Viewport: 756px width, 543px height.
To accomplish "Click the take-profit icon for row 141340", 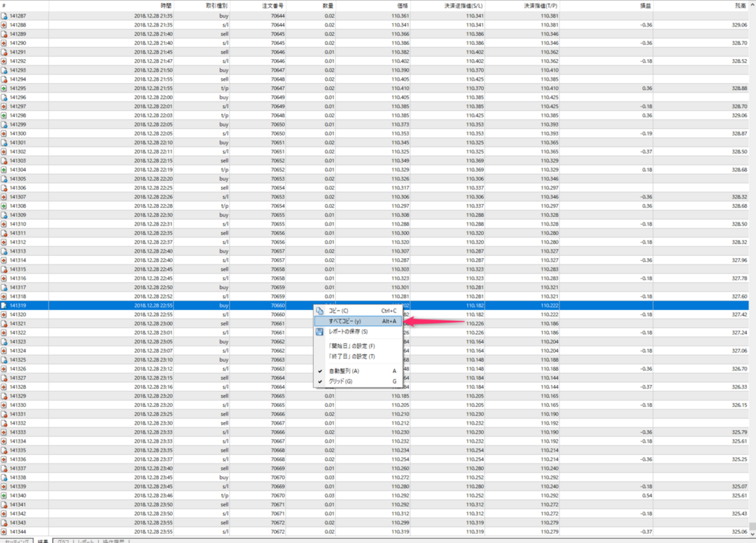I will point(4,495).
